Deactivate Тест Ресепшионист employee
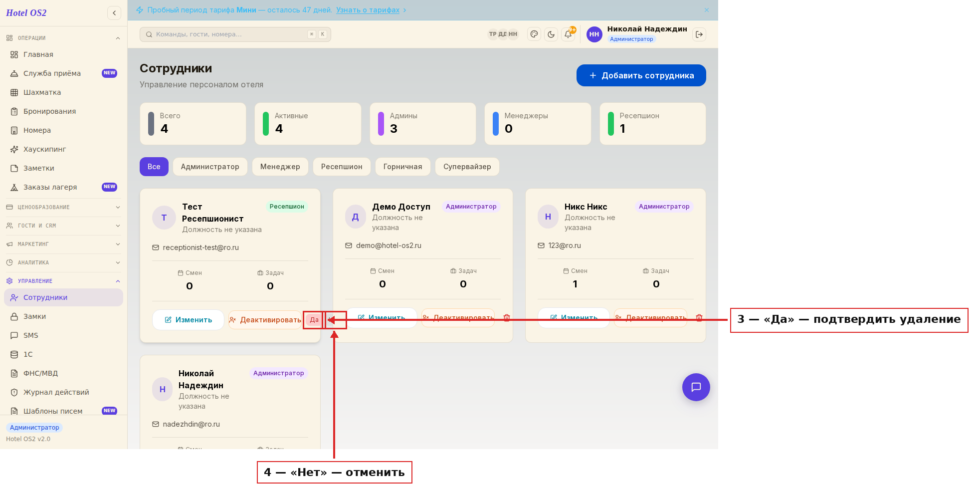Screen dimensions: 980x495 (x=265, y=320)
